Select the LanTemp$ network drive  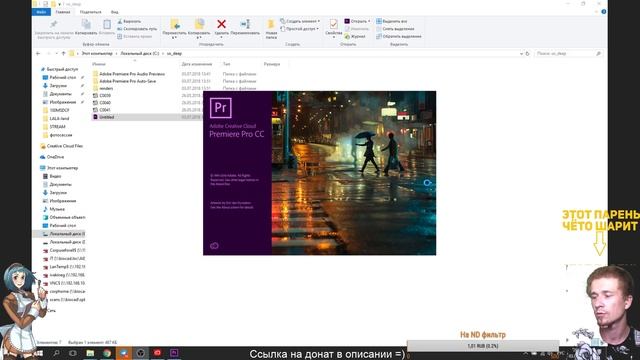[64, 267]
